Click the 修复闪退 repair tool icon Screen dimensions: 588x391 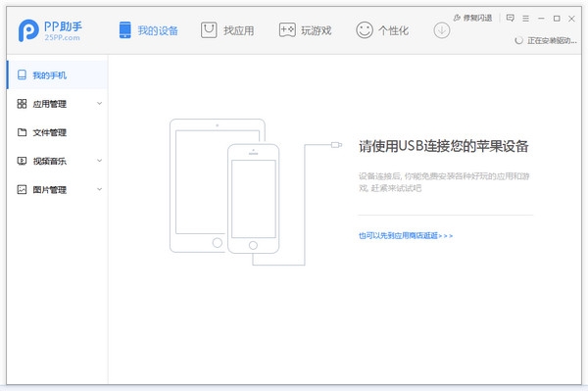coord(457,18)
